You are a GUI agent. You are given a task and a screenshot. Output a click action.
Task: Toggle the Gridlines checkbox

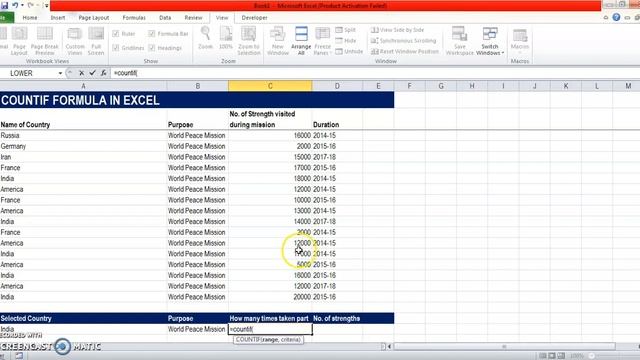[x=116, y=48]
